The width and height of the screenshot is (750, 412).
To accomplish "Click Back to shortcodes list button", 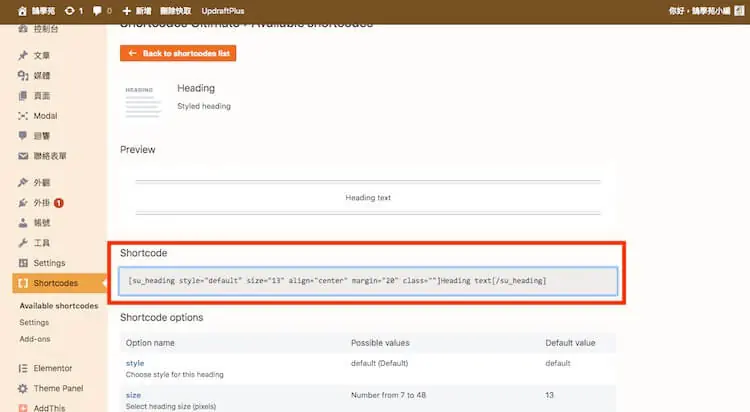I will click(x=178, y=53).
